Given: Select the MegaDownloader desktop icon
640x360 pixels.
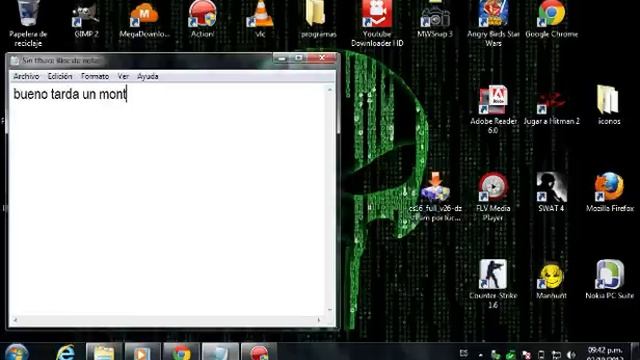Looking at the screenshot, I should click(x=144, y=20).
